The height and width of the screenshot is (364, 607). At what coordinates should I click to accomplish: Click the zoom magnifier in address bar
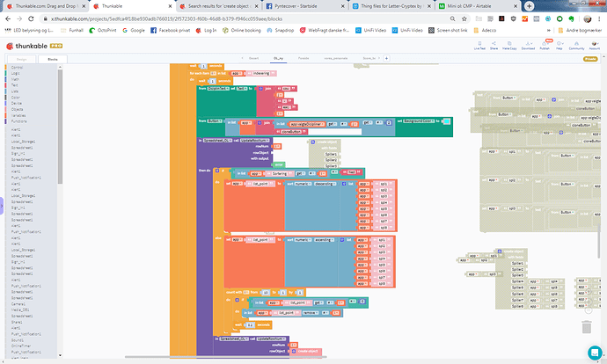pos(452,18)
